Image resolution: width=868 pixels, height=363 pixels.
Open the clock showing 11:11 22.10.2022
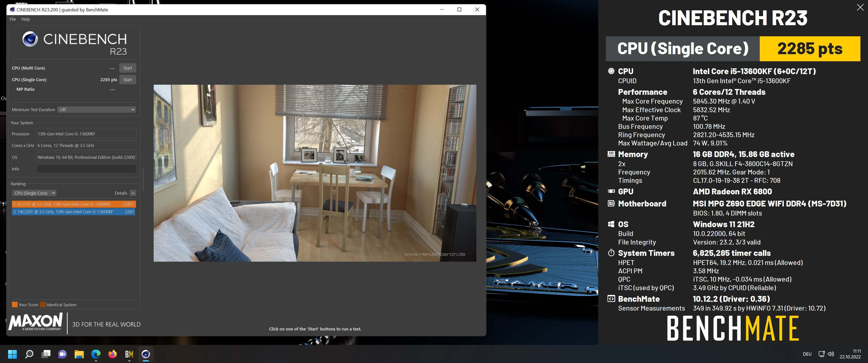[x=850, y=354]
